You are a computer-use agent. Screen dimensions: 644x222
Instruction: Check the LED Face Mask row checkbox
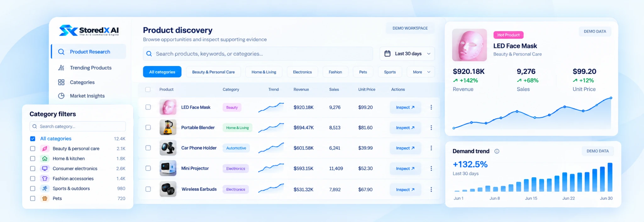(148, 107)
